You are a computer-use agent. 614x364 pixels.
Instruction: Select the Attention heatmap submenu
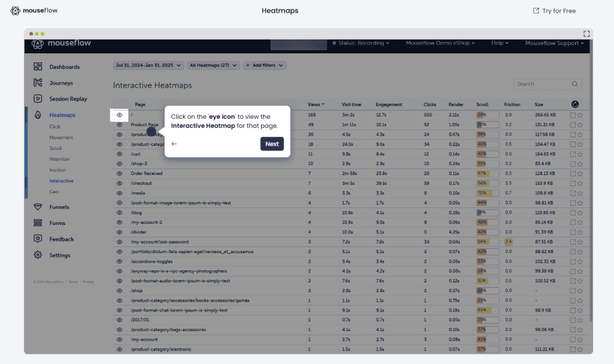click(x=59, y=159)
